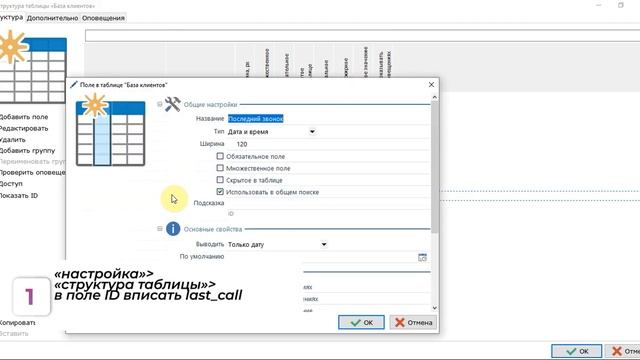Uncheck Использовать в общем поиске

[220, 191]
